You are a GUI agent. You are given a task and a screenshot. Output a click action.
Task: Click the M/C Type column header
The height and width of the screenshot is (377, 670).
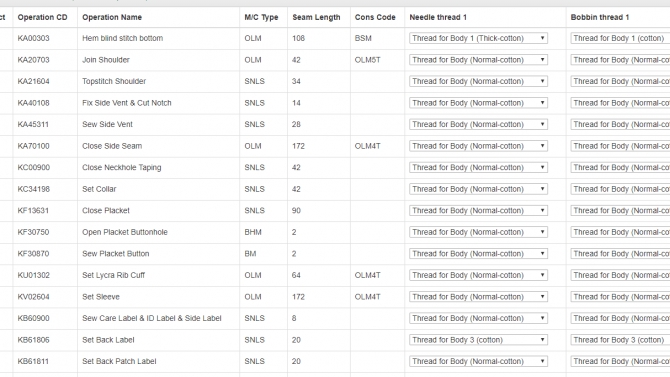(x=261, y=18)
